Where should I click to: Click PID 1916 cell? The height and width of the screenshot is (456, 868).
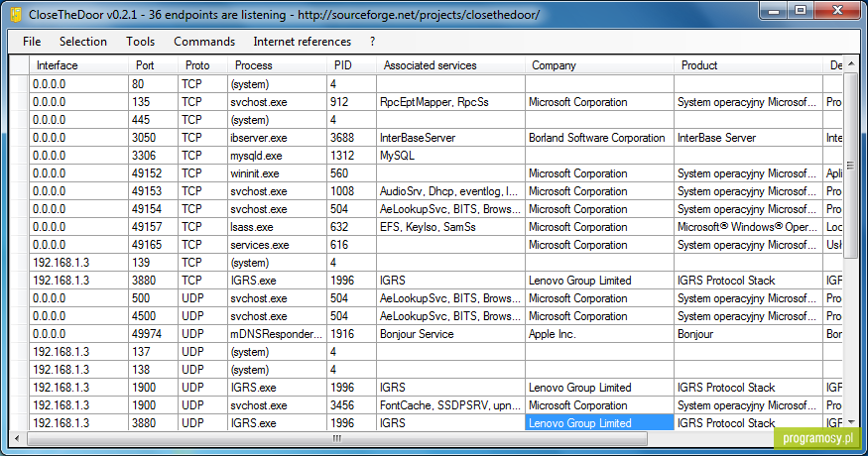[x=351, y=334]
